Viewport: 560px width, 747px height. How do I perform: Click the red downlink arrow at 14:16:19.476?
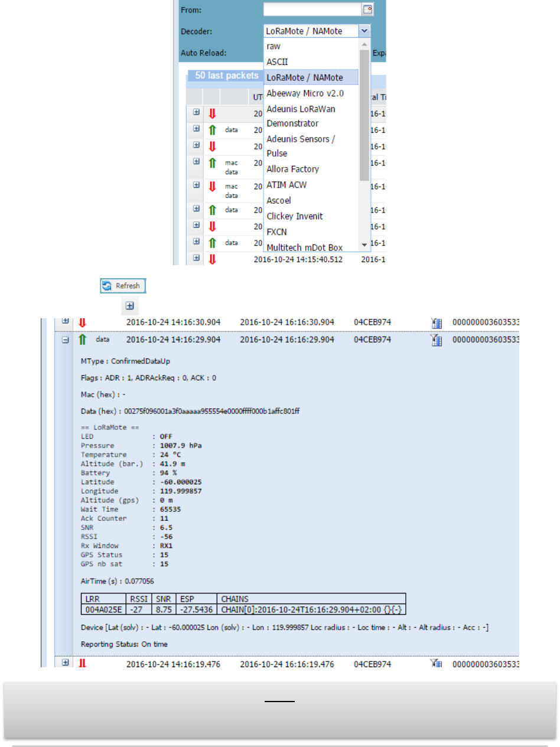click(x=83, y=664)
